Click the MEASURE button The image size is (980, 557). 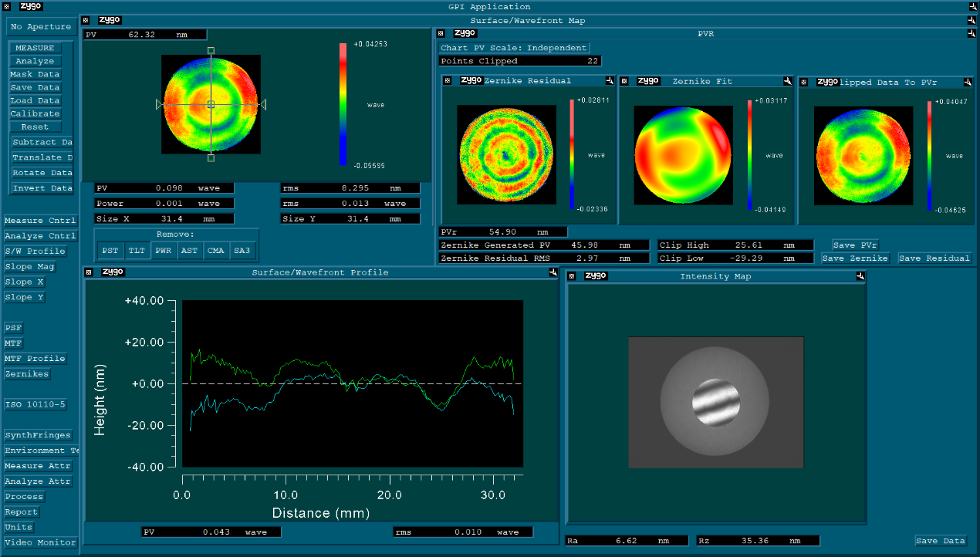point(35,48)
